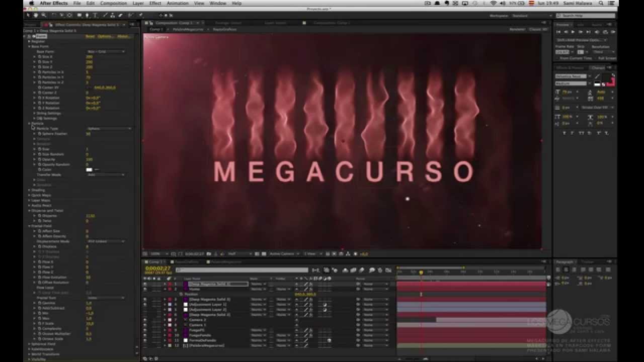644x362 pixels.
Task: Open the Animation menu
Action: point(178,3)
